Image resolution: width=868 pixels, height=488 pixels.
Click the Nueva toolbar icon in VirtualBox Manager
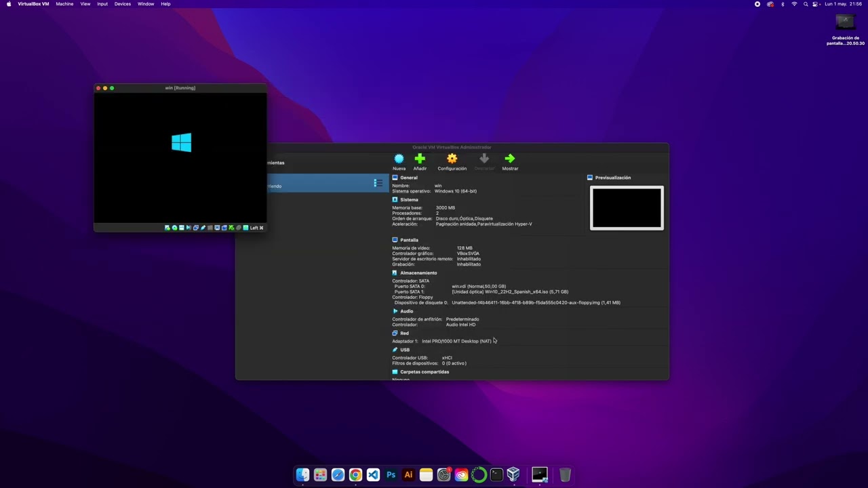click(399, 159)
